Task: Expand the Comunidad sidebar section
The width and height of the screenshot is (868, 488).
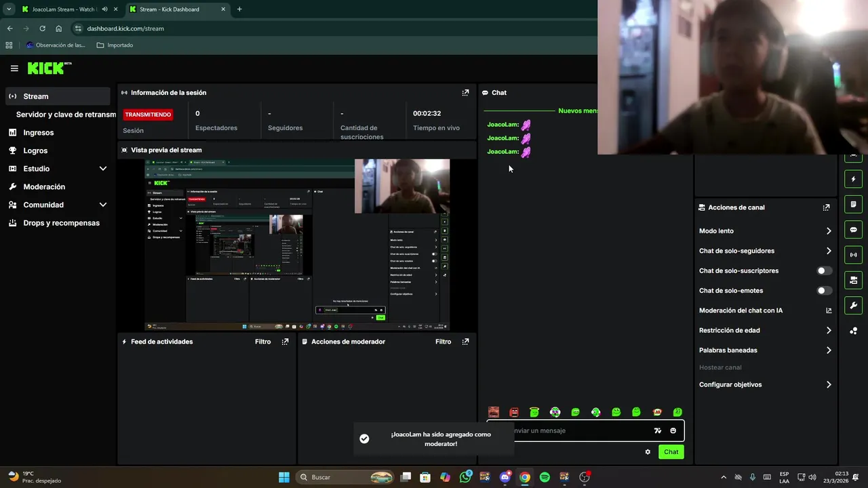Action: coord(103,205)
